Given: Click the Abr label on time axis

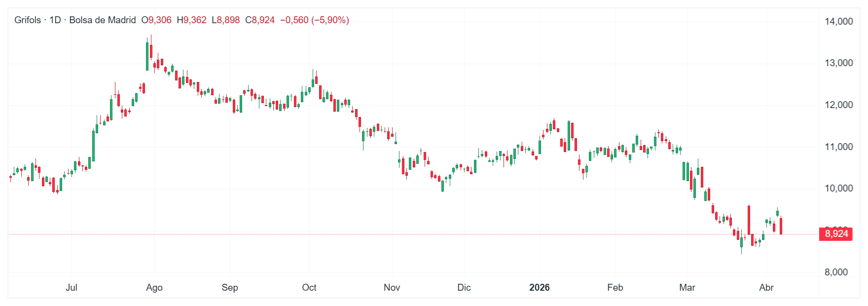Looking at the screenshot, I should (766, 287).
